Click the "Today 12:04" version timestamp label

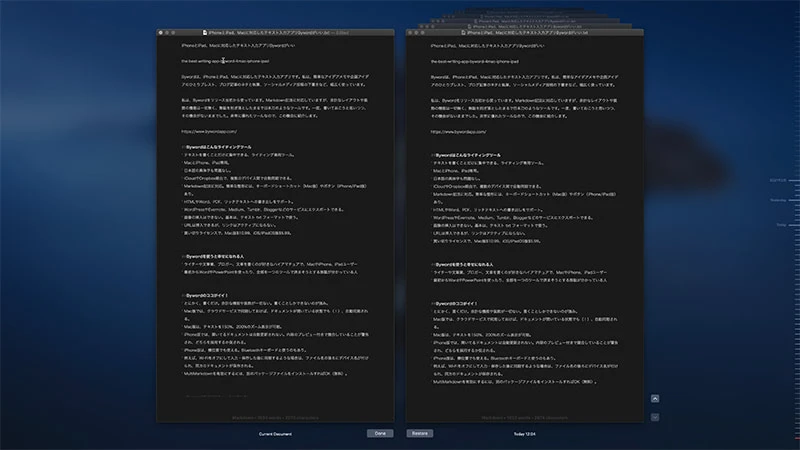[x=524, y=434]
